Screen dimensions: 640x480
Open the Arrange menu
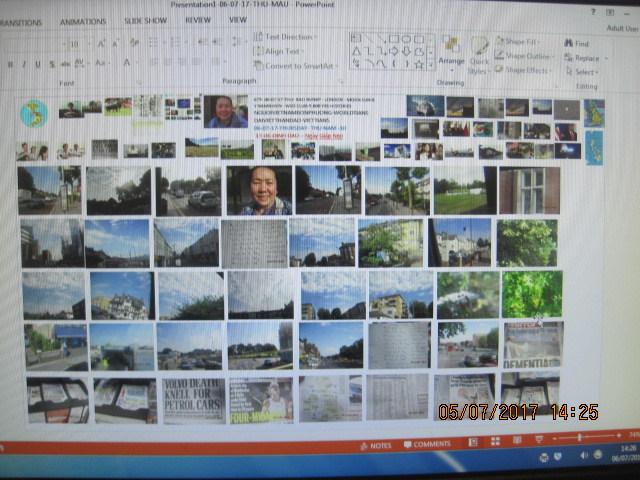coord(451,53)
